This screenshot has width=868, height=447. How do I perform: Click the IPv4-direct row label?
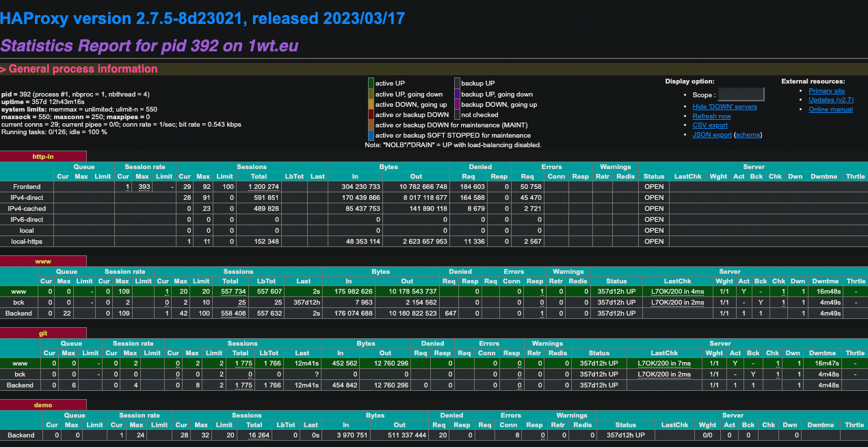click(27, 198)
